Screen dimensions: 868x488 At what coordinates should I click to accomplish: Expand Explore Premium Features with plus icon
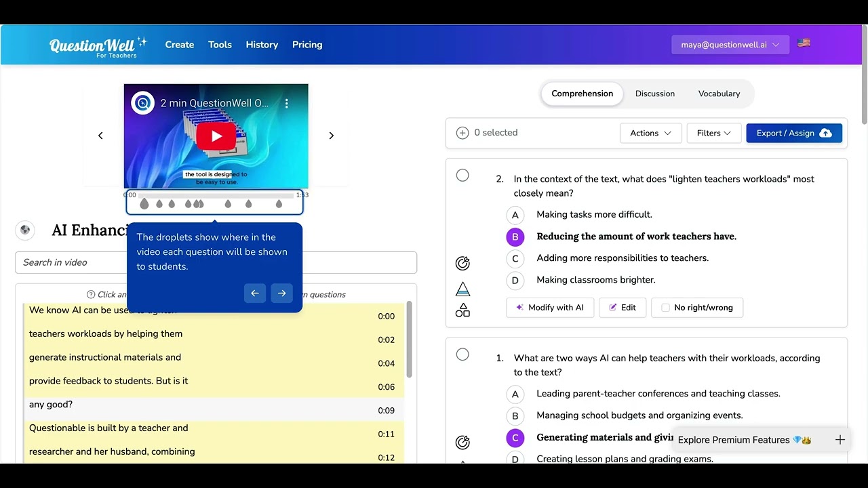[840, 440]
